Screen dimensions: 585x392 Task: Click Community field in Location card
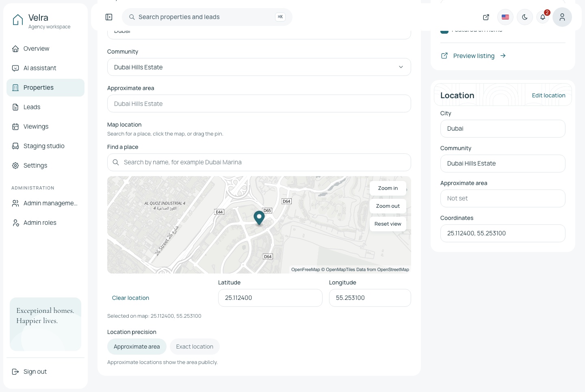(503, 164)
